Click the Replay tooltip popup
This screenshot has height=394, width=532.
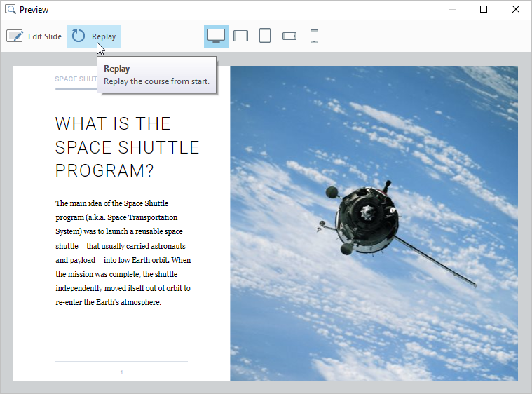point(156,75)
